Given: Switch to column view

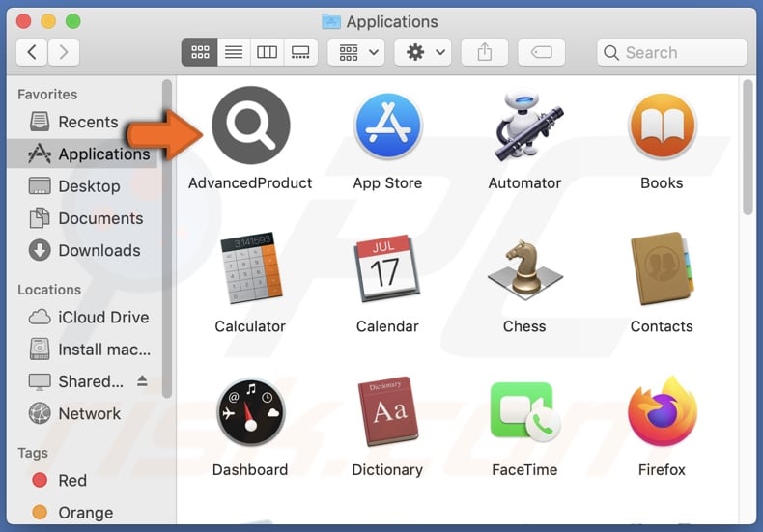Looking at the screenshot, I should (268, 52).
